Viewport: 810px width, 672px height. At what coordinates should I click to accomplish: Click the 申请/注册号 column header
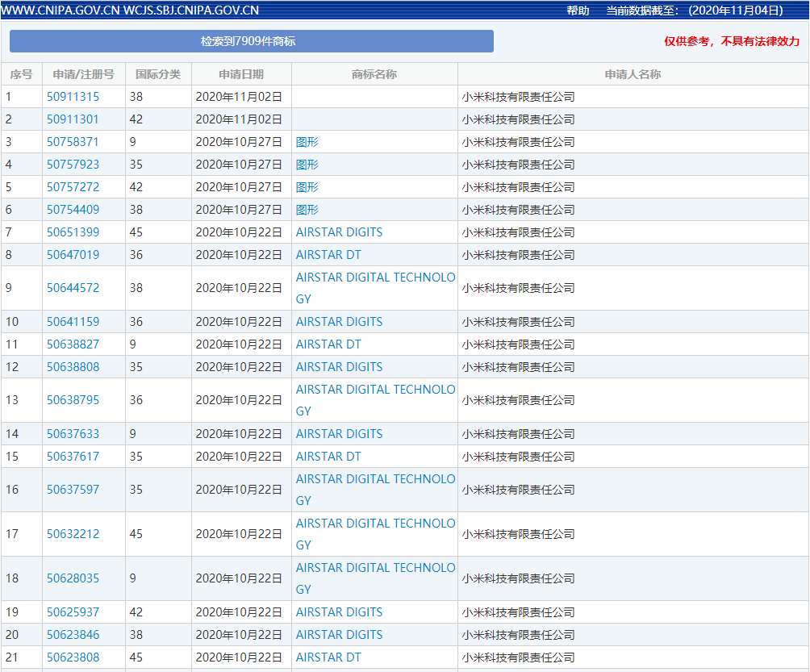(83, 74)
